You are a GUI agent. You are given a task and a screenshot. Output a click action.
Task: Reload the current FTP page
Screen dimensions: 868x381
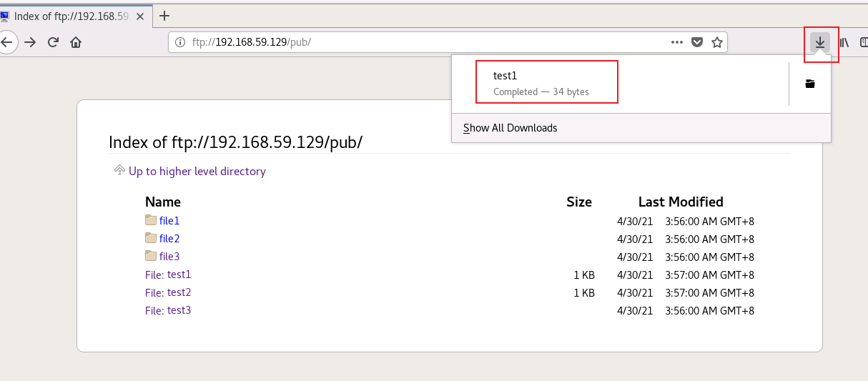[x=53, y=42]
